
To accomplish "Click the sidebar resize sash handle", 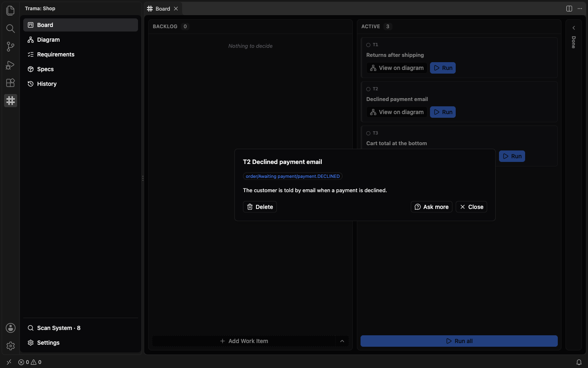I will [x=143, y=178].
